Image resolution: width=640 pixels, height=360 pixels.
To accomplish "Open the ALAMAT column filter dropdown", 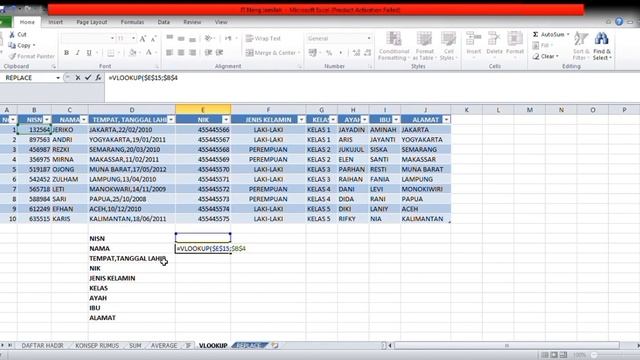I will click(446, 120).
